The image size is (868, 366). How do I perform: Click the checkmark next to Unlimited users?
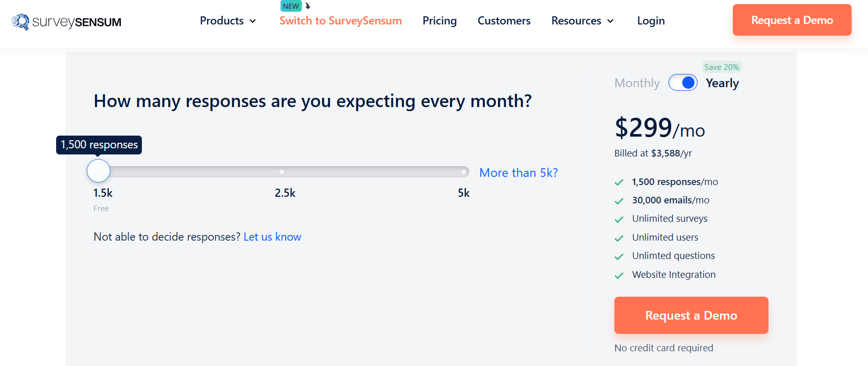coord(618,238)
